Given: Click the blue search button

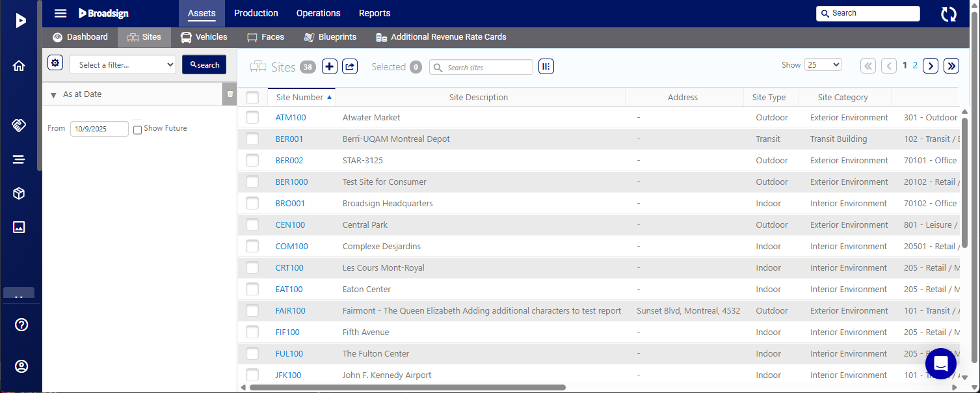Looking at the screenshot, I should coord(204,64).
